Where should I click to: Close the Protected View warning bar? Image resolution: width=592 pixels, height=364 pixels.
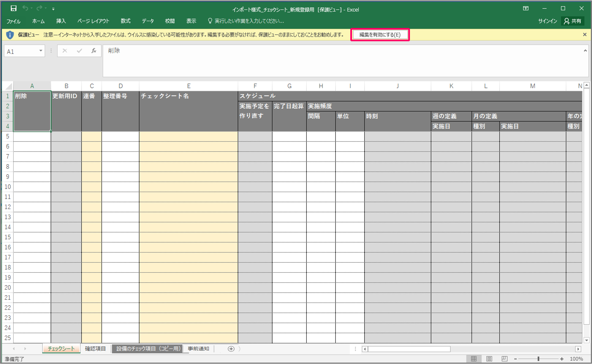click(x=585, y=34)
